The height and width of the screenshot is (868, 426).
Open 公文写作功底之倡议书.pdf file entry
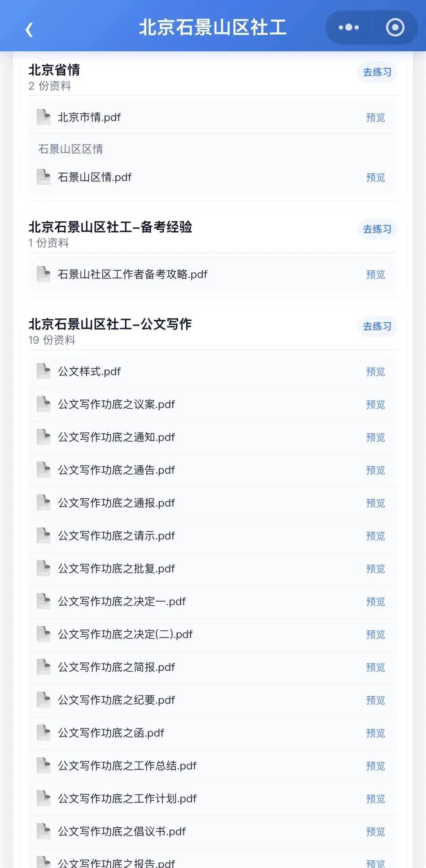tap(213, 831)
